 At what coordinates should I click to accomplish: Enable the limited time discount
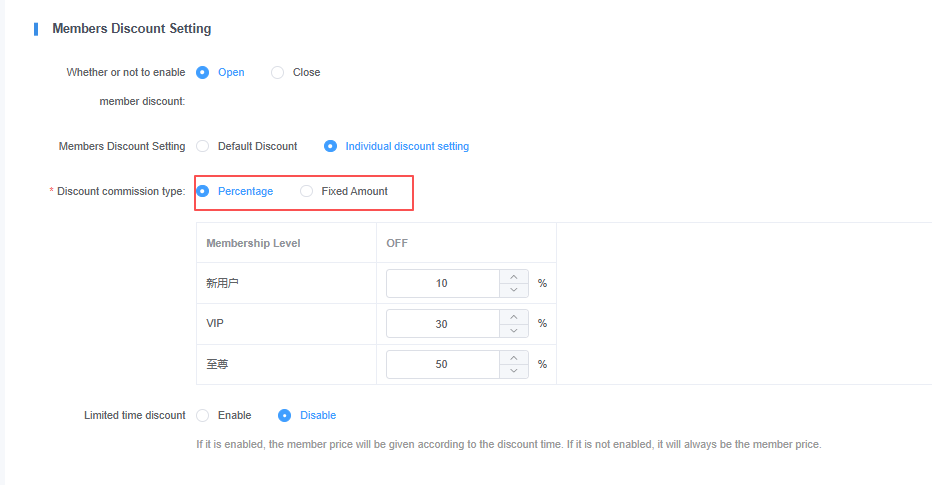(x=203, y=415)
